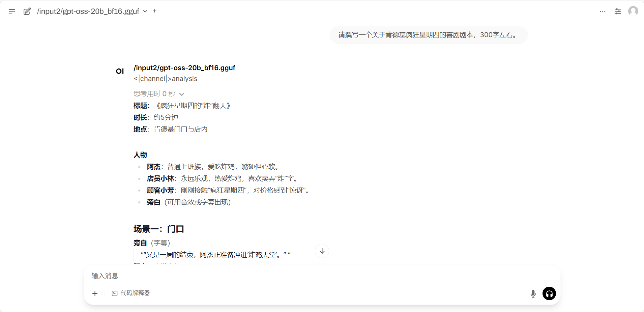Toggle the sidebar with the hamburger icon
Screen dimensions: 644x312
point(12,11)
